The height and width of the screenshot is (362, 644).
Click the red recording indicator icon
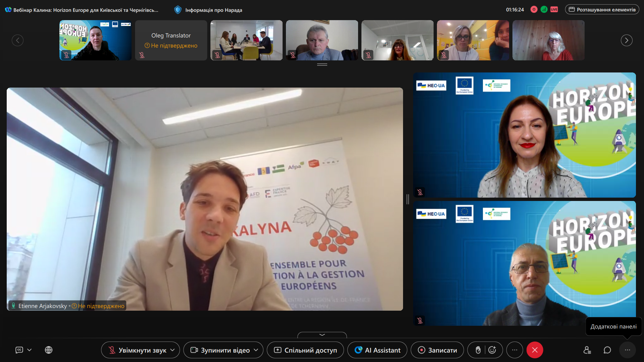(x=534, y=10)
